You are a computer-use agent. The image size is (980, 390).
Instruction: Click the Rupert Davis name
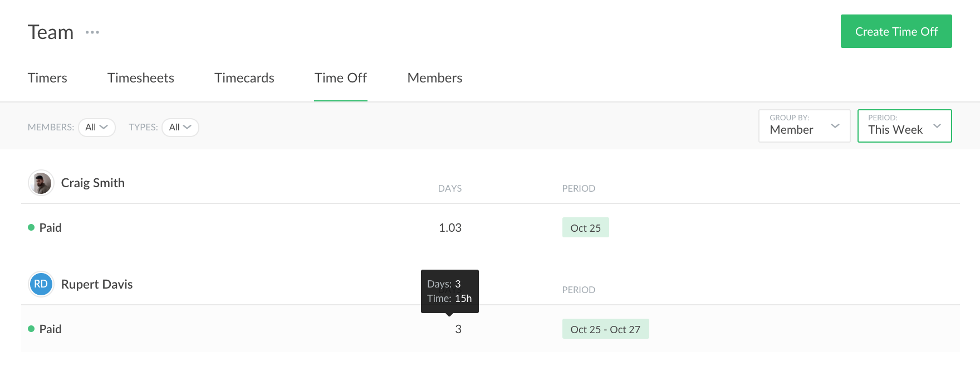[97, 284]
